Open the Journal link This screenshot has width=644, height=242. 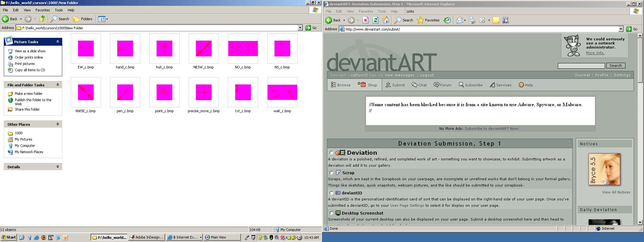click(582, 75)
